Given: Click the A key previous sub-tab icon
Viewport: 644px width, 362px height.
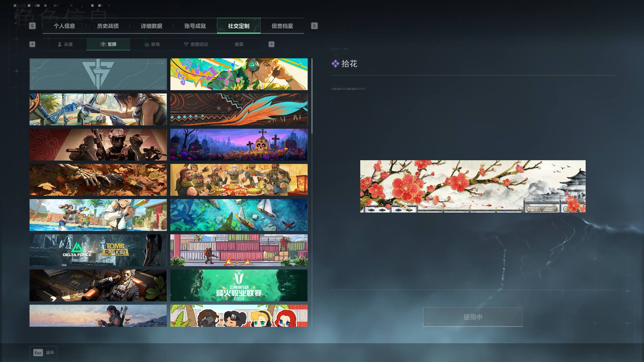Looking at the screenshot, I should pos(32,44).
